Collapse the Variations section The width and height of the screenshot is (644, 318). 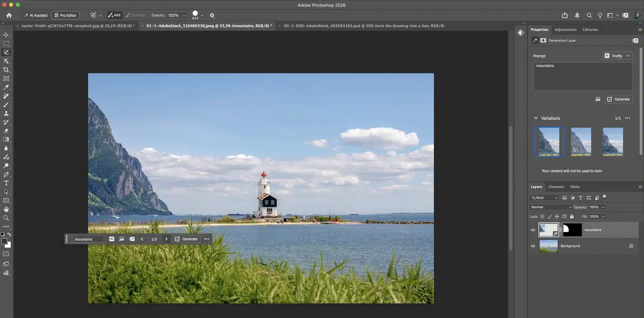[536, 118]
